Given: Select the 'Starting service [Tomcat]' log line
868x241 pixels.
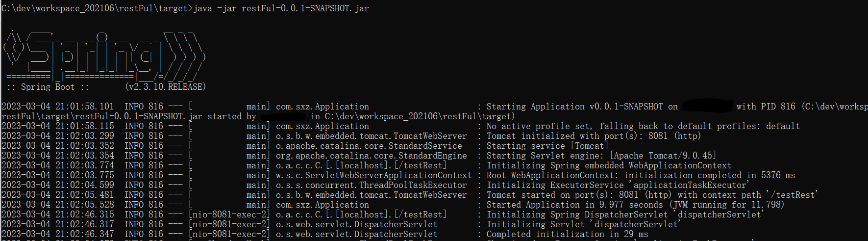Looking at the screenshot, I should (x=547, y=146).
